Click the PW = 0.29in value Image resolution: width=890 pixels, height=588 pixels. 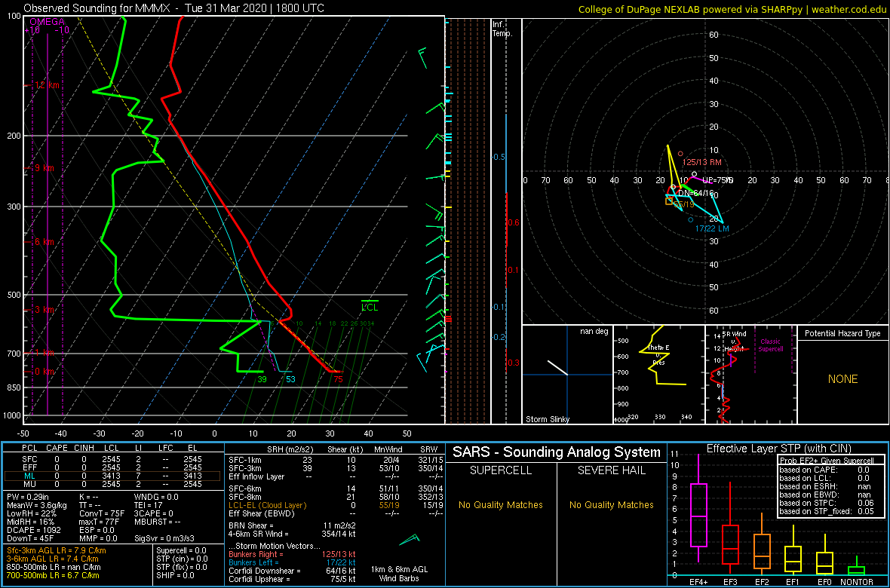coord(28,498)
